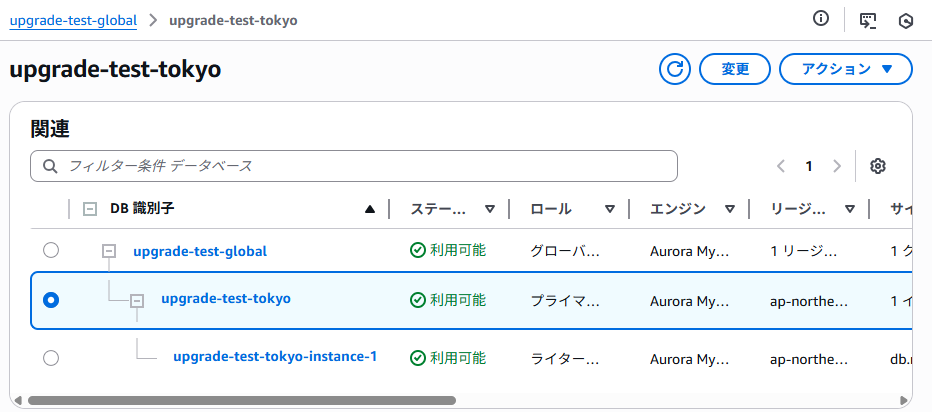Click the 変更 button
The image size is (932, 412).
[735, 69]
